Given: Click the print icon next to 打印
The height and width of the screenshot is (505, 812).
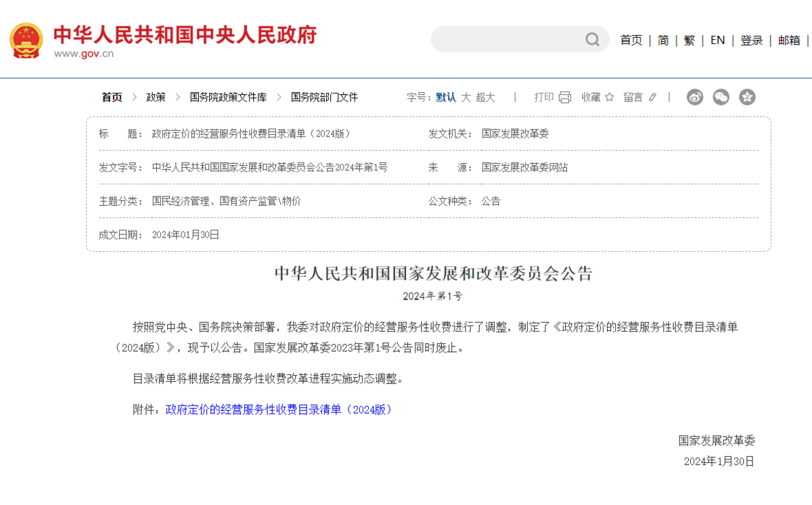Looking at the screenshot, I should (563, 97).
